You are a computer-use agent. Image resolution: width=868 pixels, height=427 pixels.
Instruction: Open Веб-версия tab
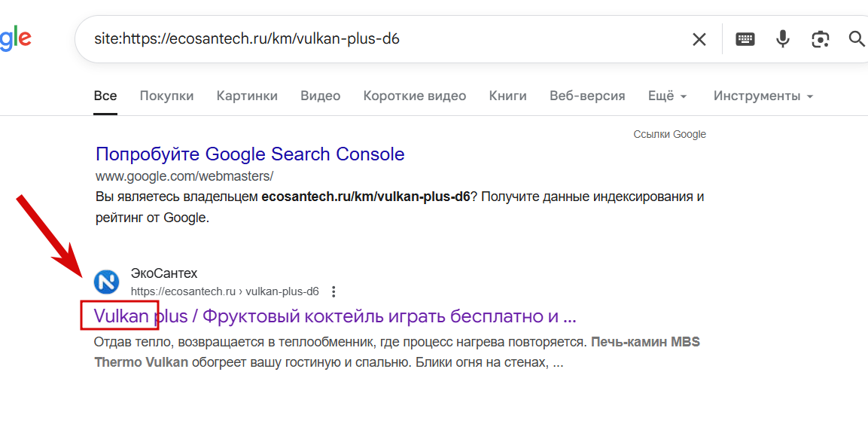pos(587,96)
